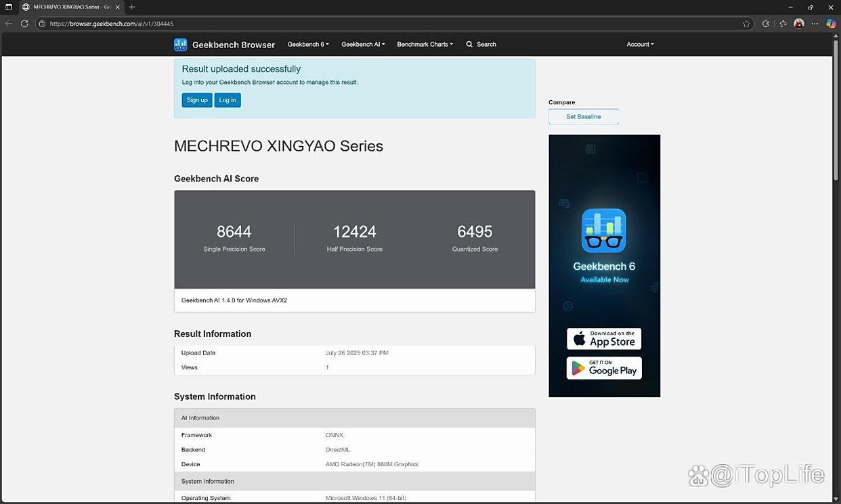Click the Geekbench AI 1.4.0 version text
The image size is (841, 504).
click(234, 300)
